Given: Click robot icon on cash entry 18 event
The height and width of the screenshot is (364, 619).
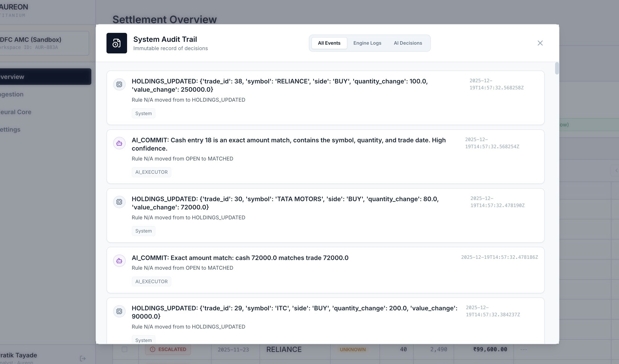Looking at the screenshot, I should coord(119,143).
